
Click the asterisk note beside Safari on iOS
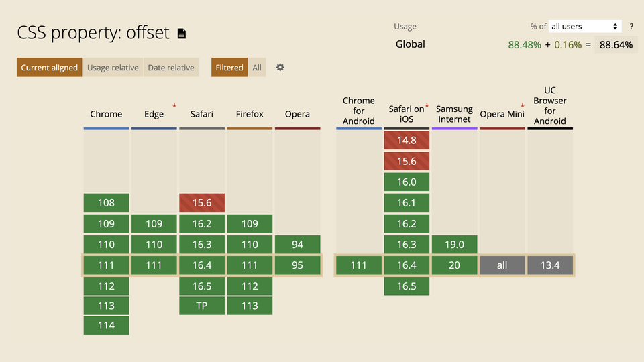pos(427,106)
